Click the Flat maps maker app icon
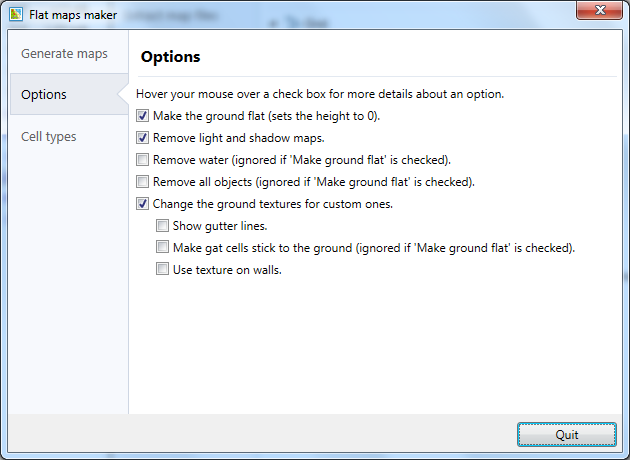Viewport: 630px width, 460px height. 16,14
